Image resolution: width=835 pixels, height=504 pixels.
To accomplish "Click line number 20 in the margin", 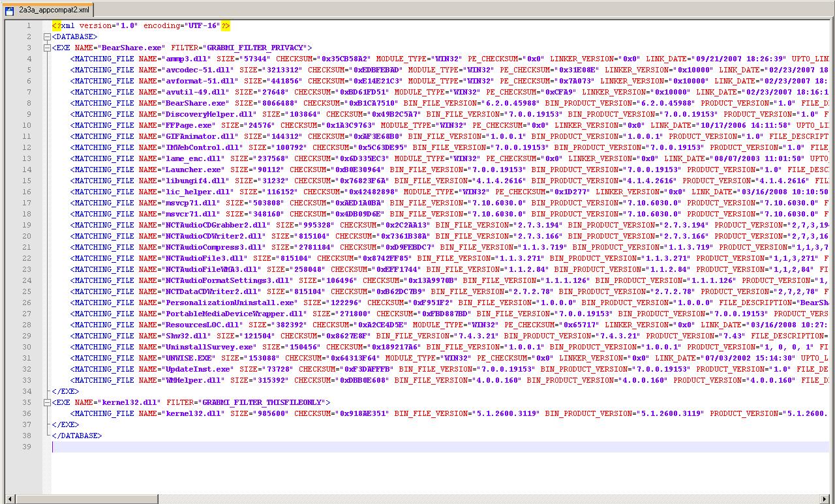I will pos(27,236).
